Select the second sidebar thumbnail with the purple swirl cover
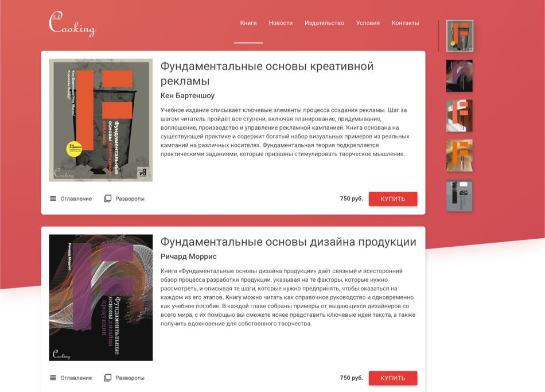 point(459,76)
